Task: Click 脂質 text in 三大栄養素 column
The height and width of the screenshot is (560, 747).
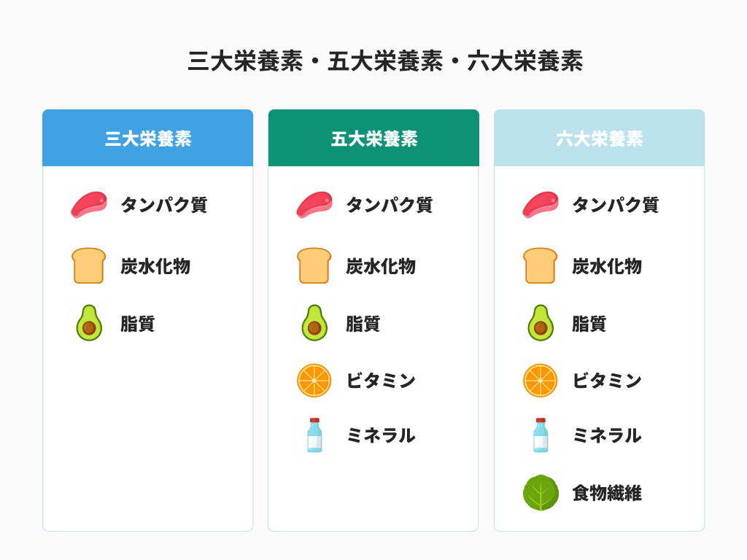Action: click(x=138, y=323)
